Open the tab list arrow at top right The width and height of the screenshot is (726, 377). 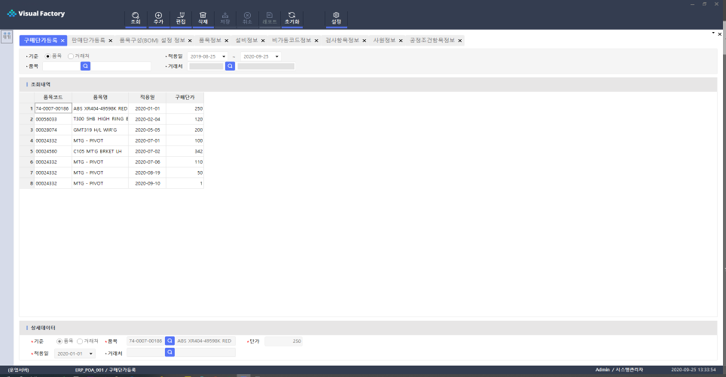713,33
